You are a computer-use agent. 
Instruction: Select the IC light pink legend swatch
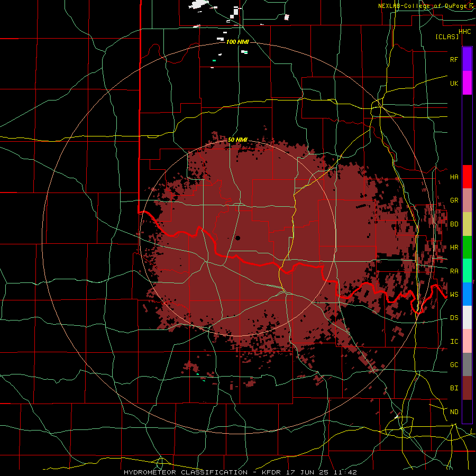click(x=467, y=341)
